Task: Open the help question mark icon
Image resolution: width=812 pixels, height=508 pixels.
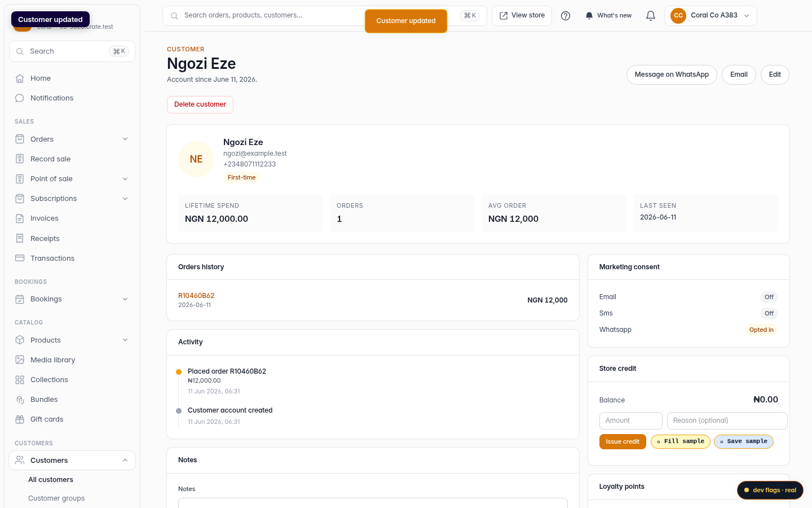Action: [566, 16]
